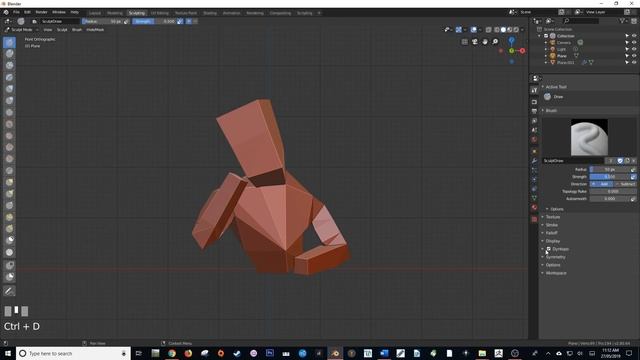This screenshot has width=640, height=360.
Task: Open the Render properties tab
Action: [534, 102]
